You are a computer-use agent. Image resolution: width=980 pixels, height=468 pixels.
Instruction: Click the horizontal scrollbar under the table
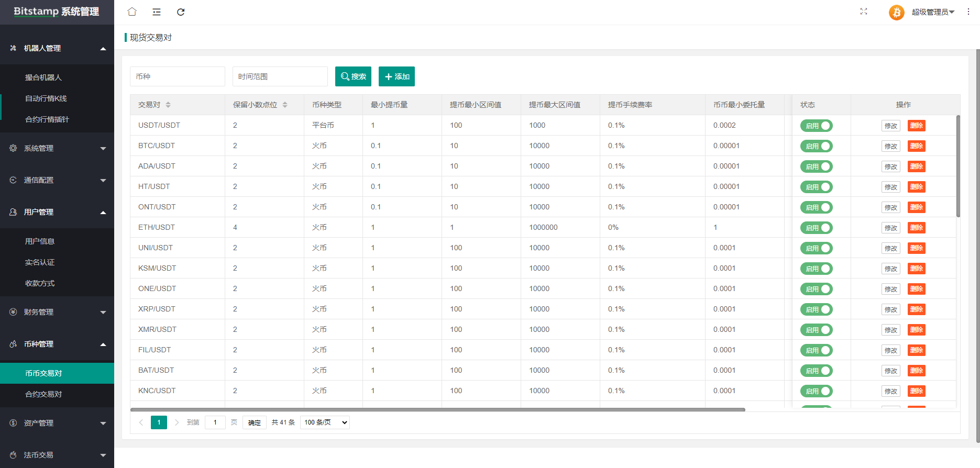[437, 409]
